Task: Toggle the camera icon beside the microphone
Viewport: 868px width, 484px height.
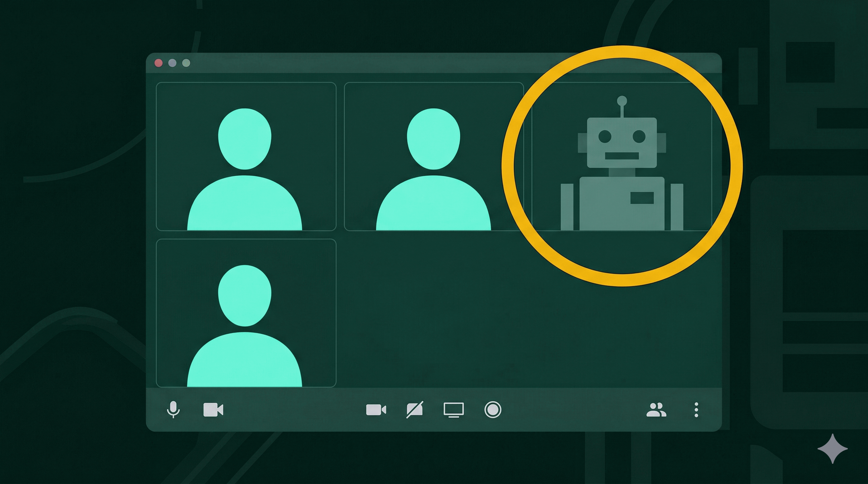Action: [x=213, y=410]
